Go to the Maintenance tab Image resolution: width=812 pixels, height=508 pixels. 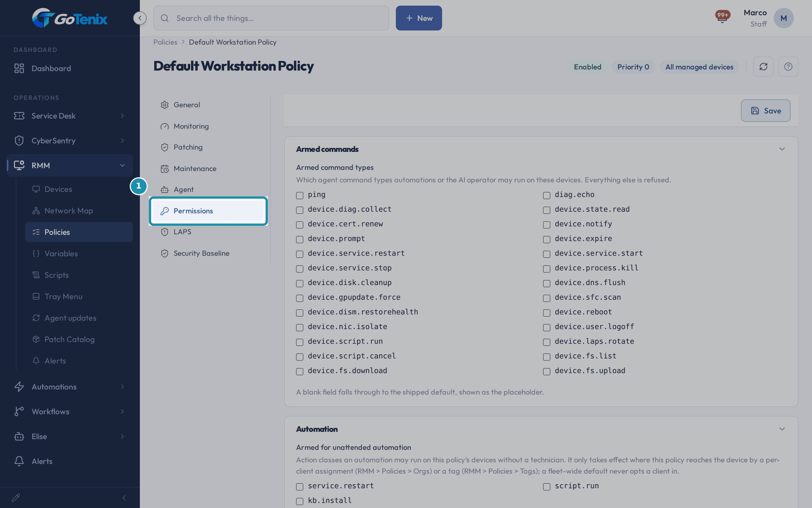point(208,169)
